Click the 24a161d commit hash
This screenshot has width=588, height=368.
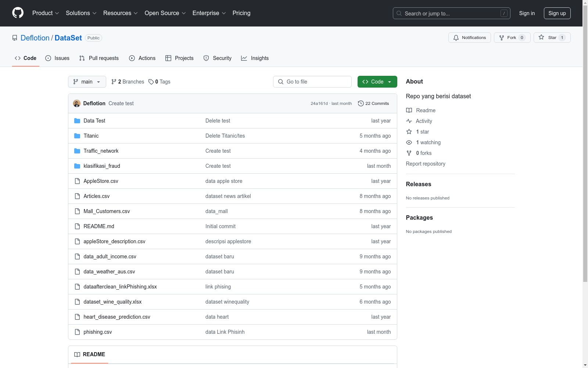319,103
